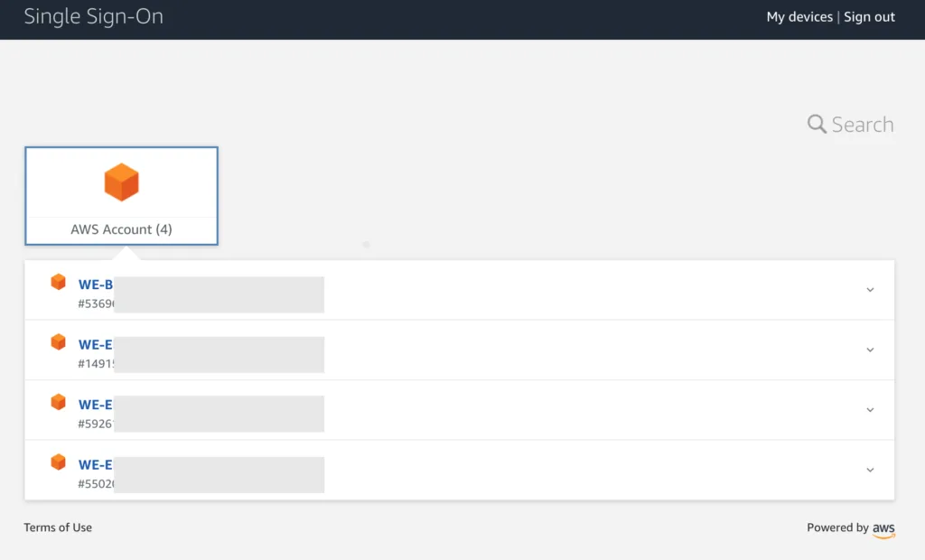This screenshot has height=560, width=925.
Task: Click the cube icon beside account #5926
Action: 58,403
